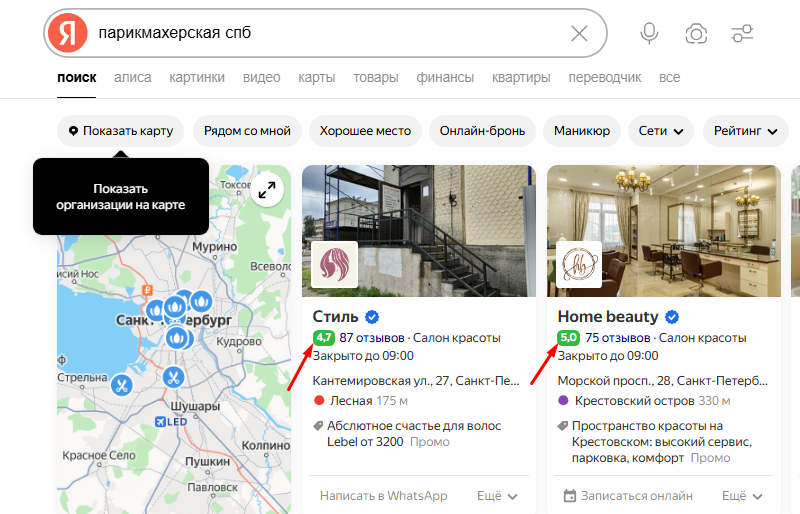The width and height of the screenshot is (800, 514).
Task: Switch to the видео tab
Action: point(262,78)
